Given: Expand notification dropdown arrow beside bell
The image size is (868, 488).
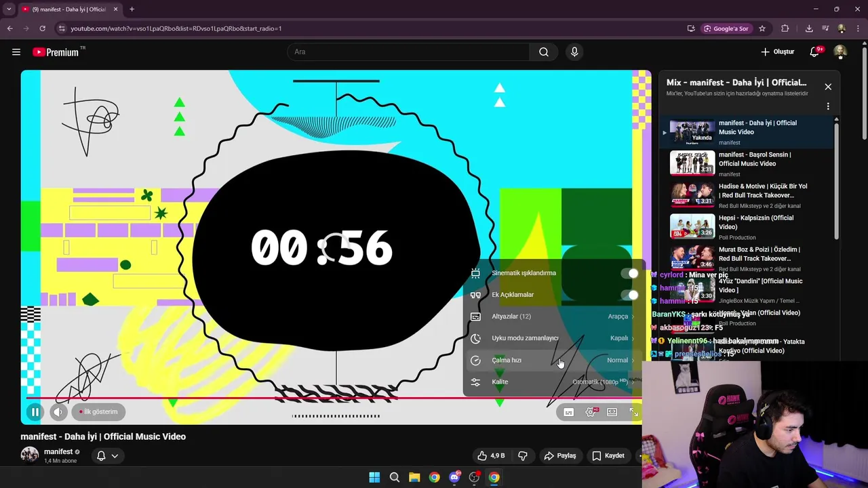Looking at the screenshot, I should coord(115,456).
